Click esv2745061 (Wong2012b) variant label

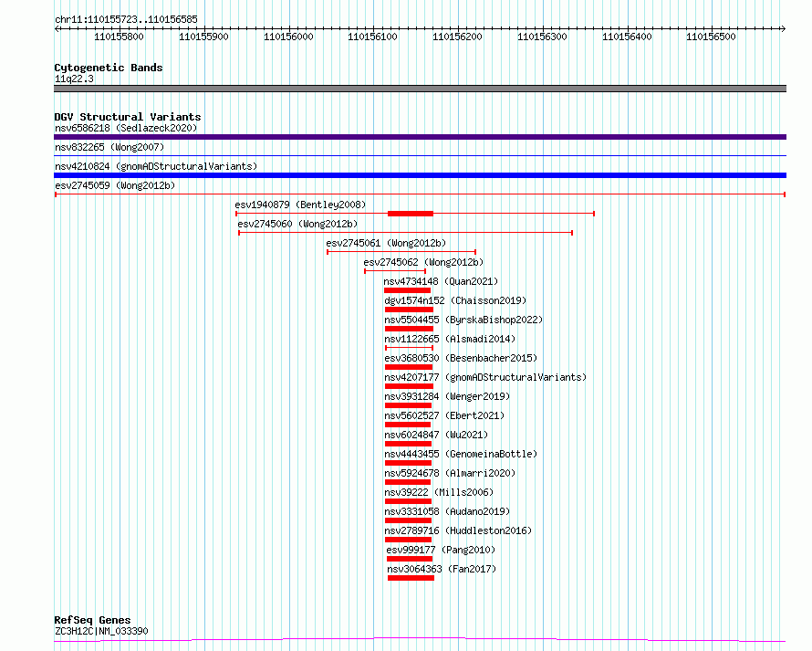click(x=386, y=243)
